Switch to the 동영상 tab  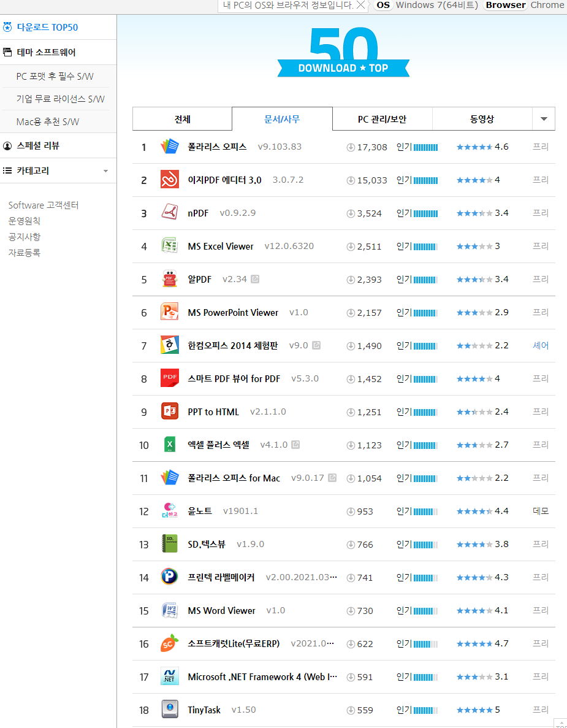(482, 119)
